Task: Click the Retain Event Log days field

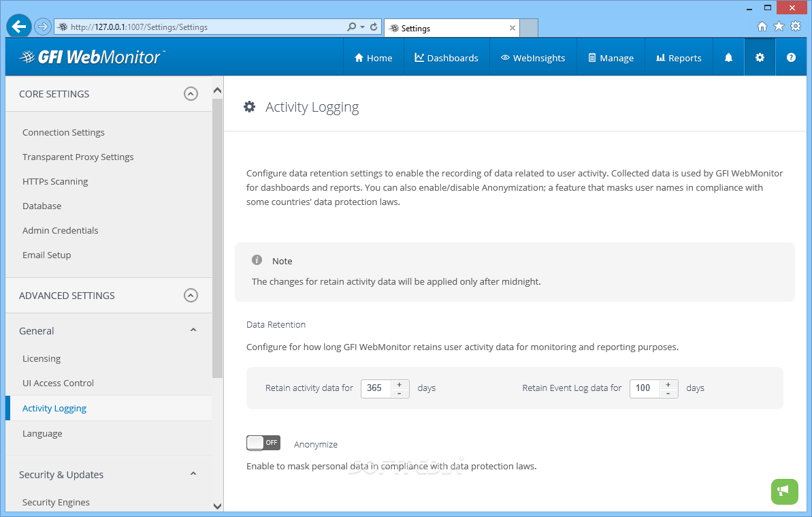Action: [x=644, y=388]
